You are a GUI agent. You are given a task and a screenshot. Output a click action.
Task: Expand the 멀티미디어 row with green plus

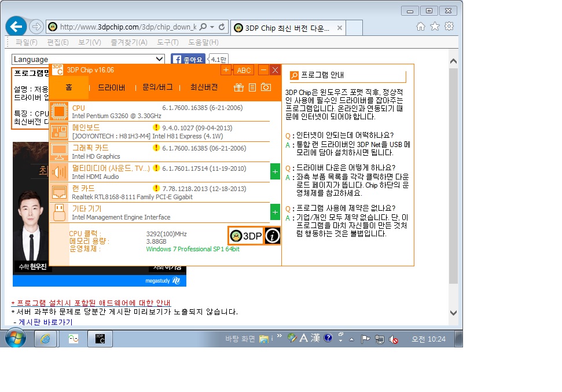click(x=275, y=172)
